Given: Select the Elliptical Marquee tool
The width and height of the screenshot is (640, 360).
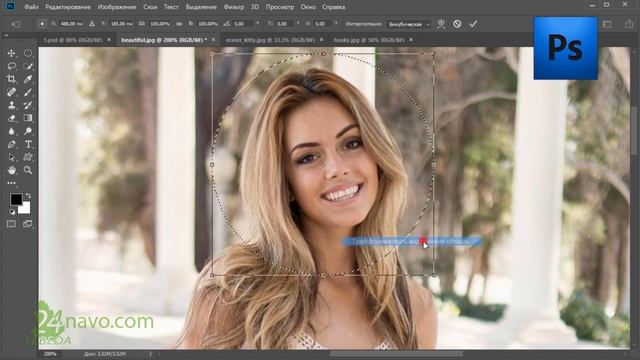Looking at the screenshot, I should [x=28, y=53].
